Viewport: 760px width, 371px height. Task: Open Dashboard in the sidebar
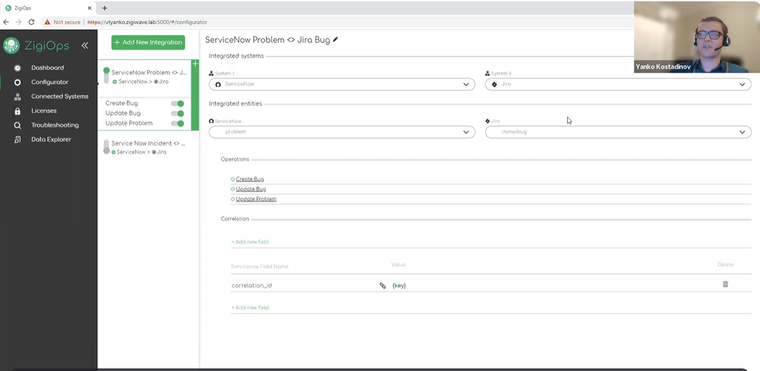point(48,68)
